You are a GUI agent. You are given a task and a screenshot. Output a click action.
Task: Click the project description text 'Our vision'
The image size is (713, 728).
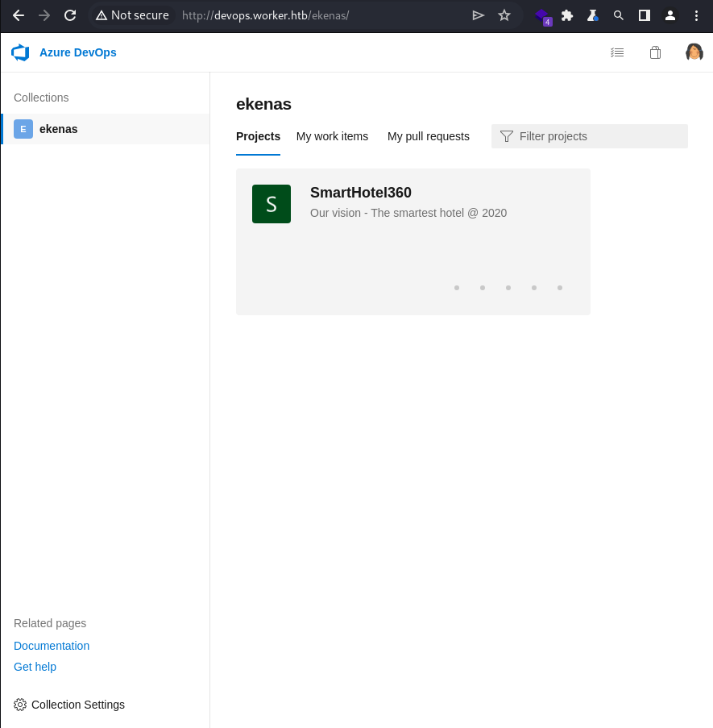pyautogui.click(x=408, y=213)
